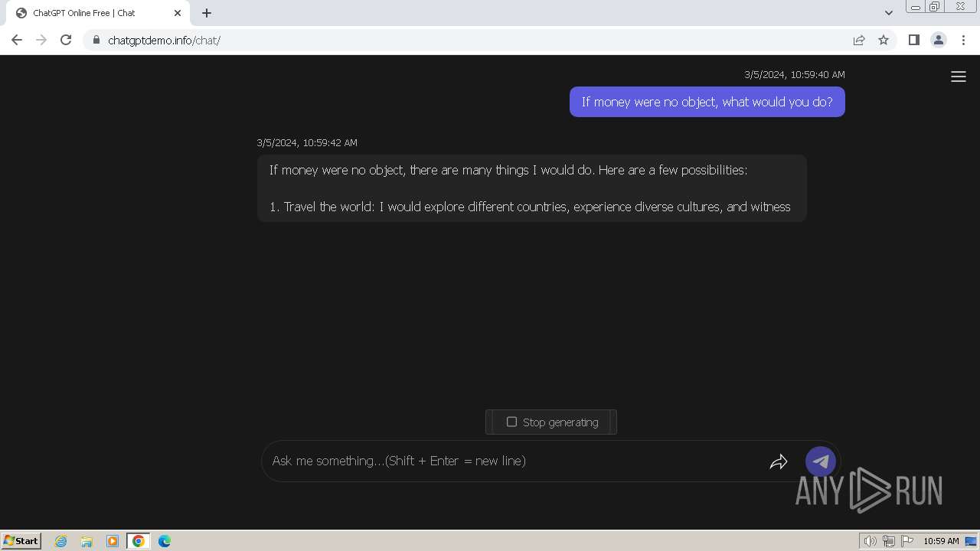Restore down the browser window

(935, 7)
